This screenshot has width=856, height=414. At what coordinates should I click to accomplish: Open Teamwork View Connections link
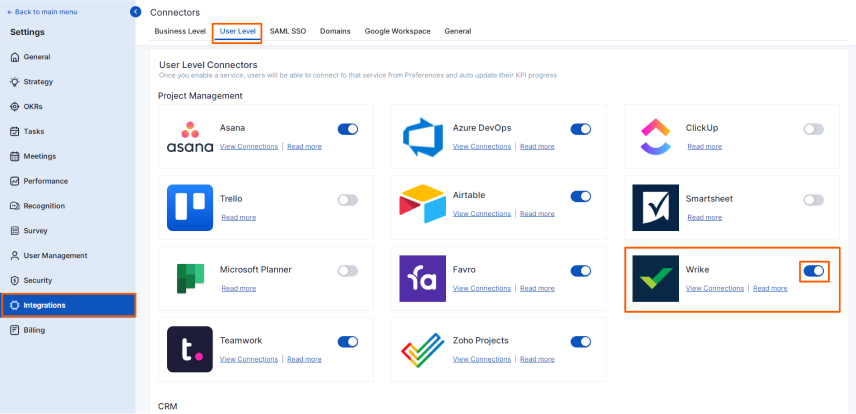pos(249,359)
